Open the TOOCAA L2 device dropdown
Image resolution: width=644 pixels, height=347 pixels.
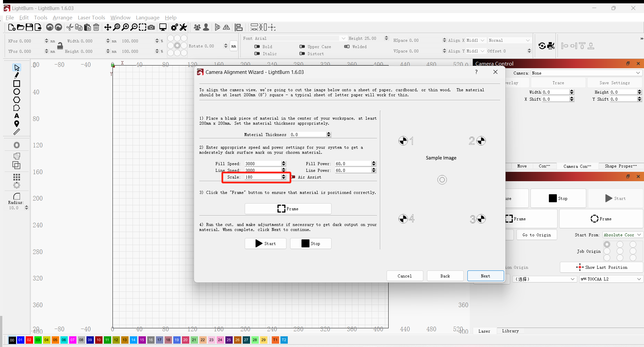click(x=611, y=279)
